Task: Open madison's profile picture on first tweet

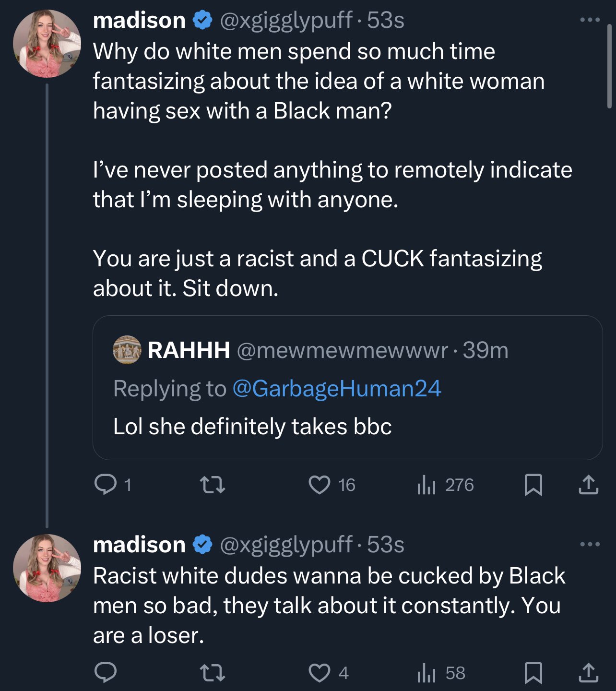Action: pyautogui.click(x=47, y=44)
